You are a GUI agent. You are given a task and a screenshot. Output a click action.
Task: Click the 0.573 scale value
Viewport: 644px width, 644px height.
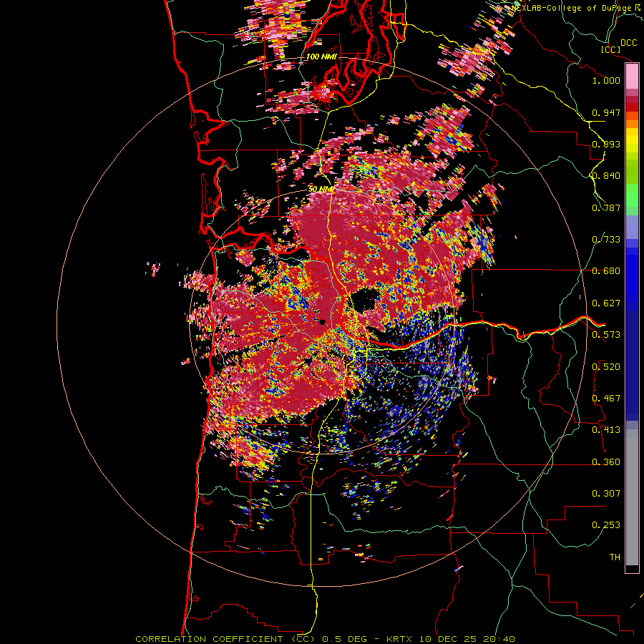606,335
